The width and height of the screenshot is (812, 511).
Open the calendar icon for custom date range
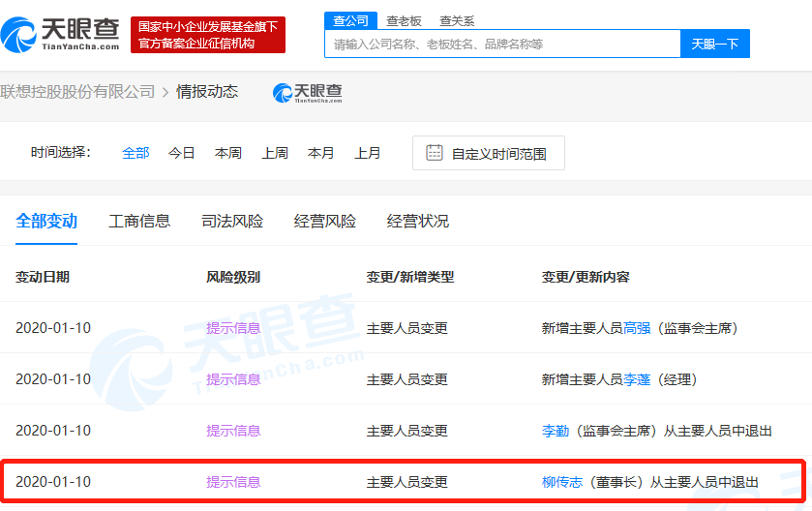tap(434, 153)
